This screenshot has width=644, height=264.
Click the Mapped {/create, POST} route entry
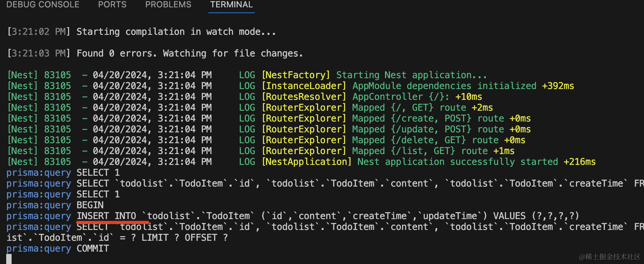pos(441,118)
